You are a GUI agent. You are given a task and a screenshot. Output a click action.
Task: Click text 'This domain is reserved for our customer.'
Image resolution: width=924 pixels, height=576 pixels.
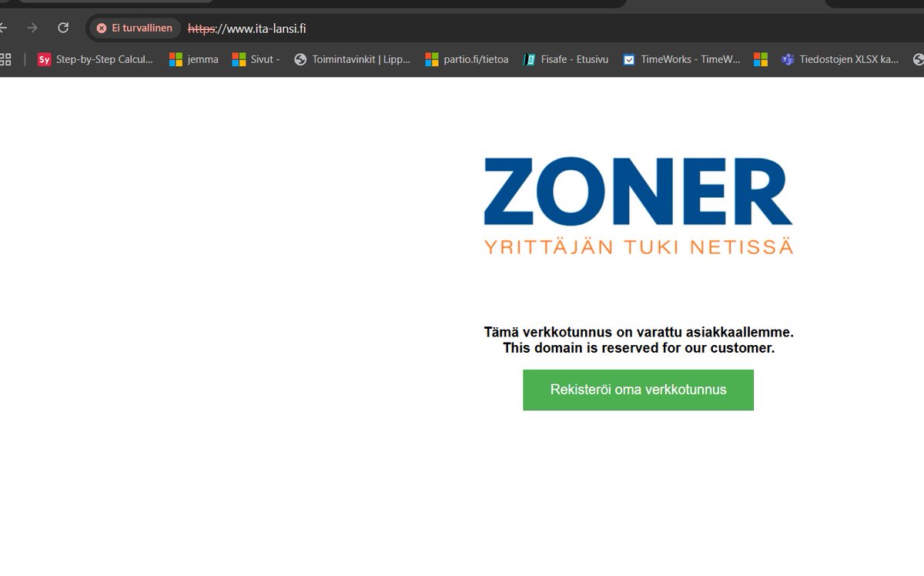(x=638, y=348)
